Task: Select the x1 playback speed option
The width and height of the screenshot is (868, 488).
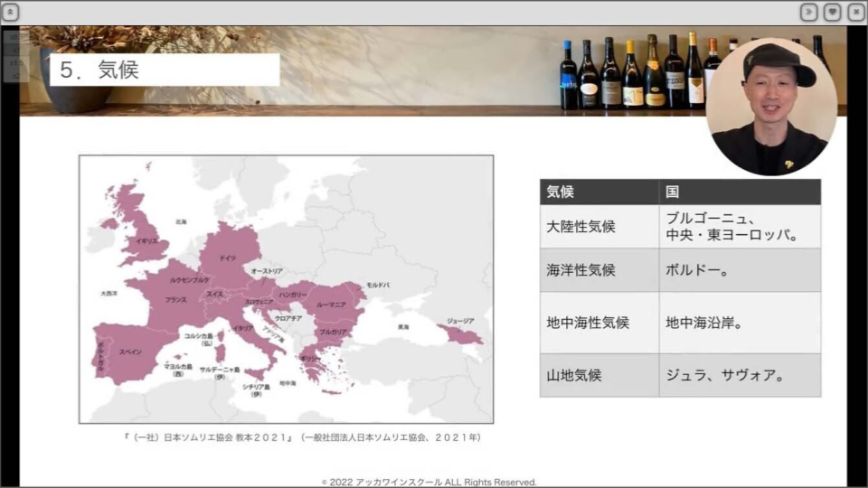Action: click(16, 50)
